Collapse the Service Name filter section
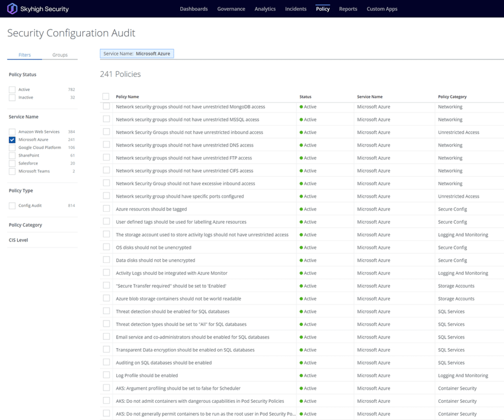 (x=24, y=117)
